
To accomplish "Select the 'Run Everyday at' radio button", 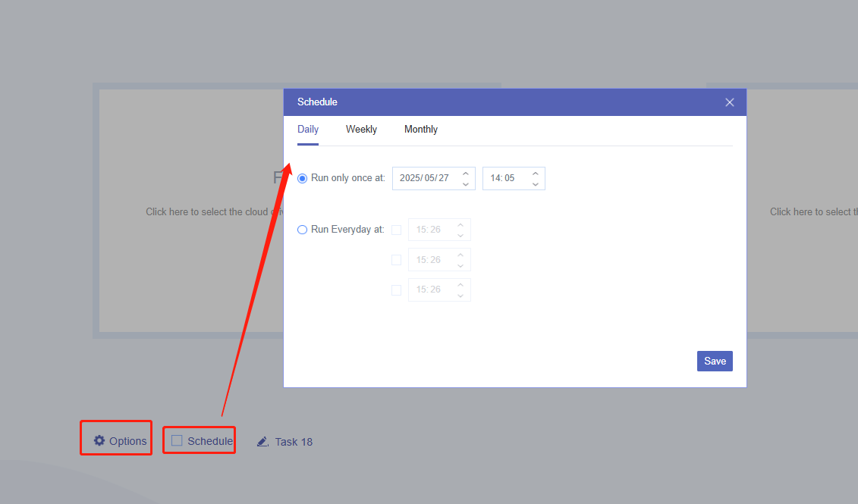I will (x=303, y=230).
